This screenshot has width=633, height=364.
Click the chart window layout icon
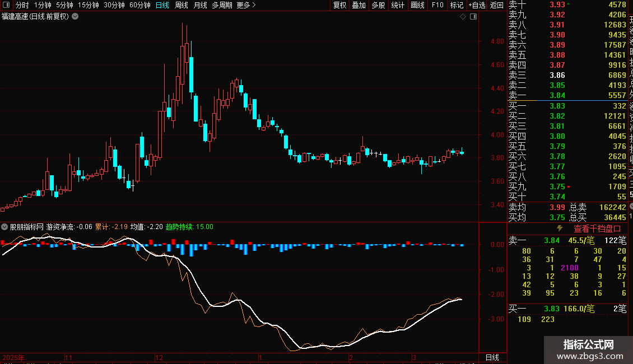473,17
